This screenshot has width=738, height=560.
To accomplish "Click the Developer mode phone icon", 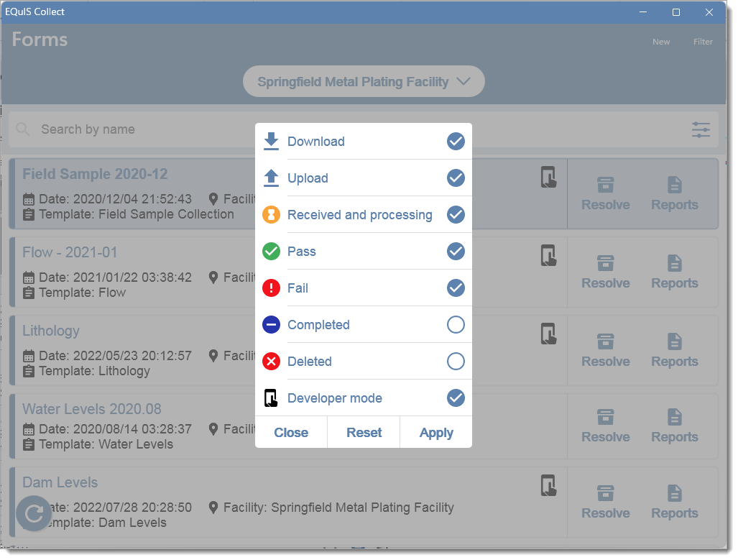I will tap(271, 398).
